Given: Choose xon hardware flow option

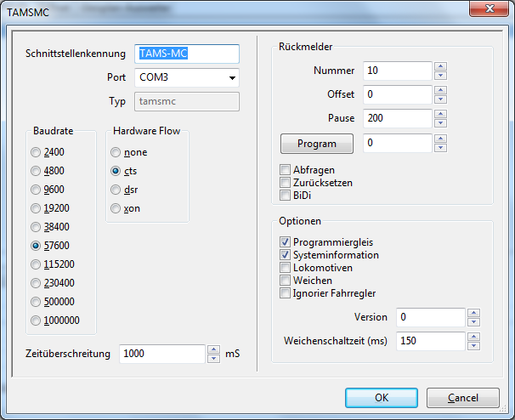Looking at the screenshot, I should 116,208.
